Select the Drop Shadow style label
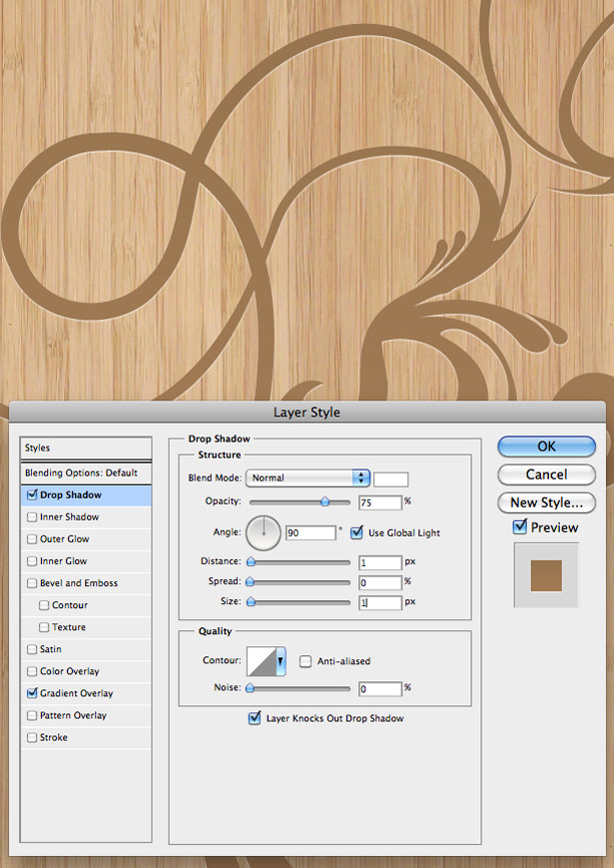 [71, 494]
